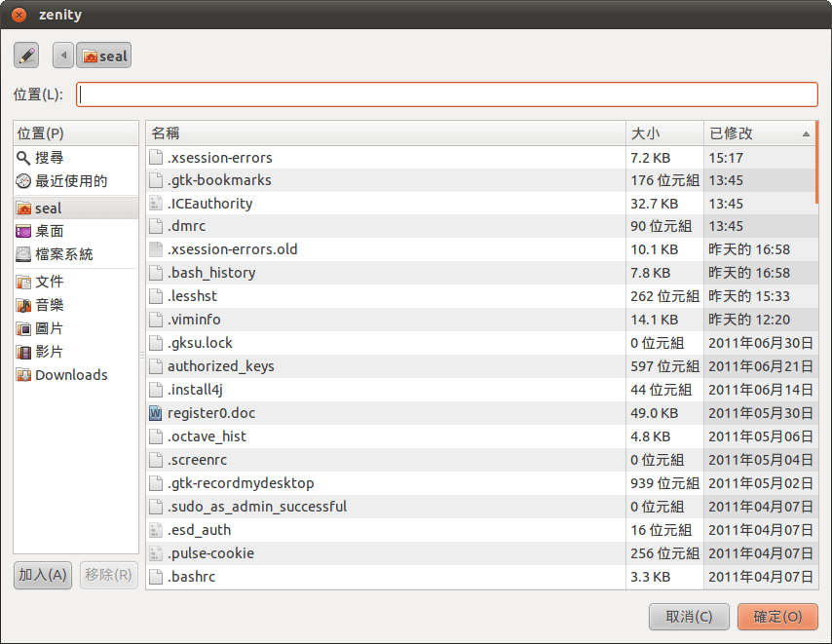Sort files by Name (名稱) column header

385,133
